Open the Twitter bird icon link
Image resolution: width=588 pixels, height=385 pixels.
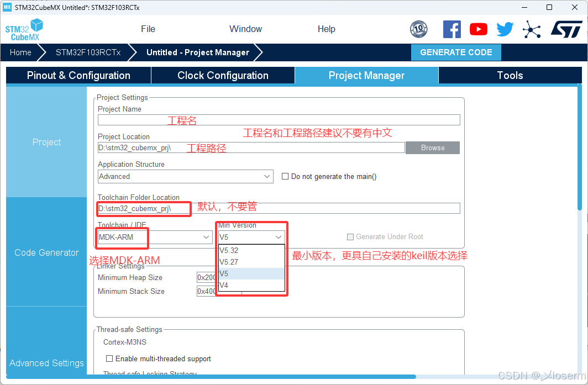(505, 29)
